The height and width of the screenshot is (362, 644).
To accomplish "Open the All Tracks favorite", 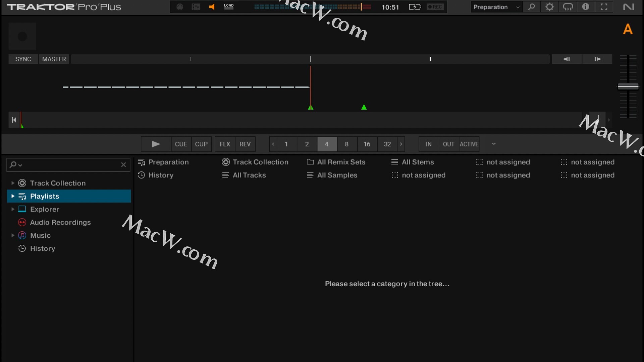I will (x=244, y=175).
